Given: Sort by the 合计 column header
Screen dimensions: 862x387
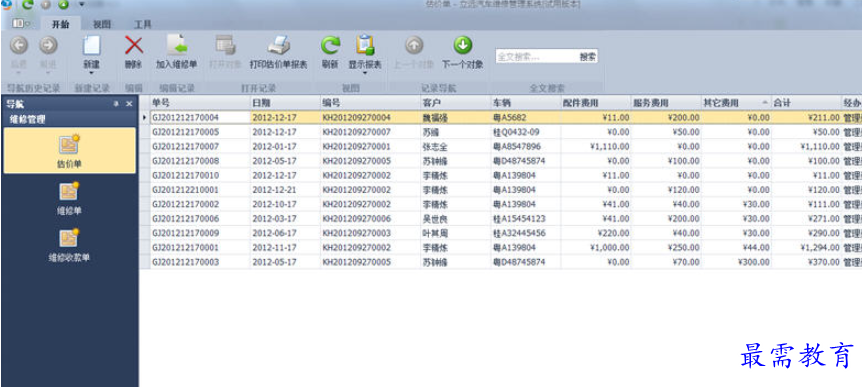Looking at the screenshot, I should point(806,103).
